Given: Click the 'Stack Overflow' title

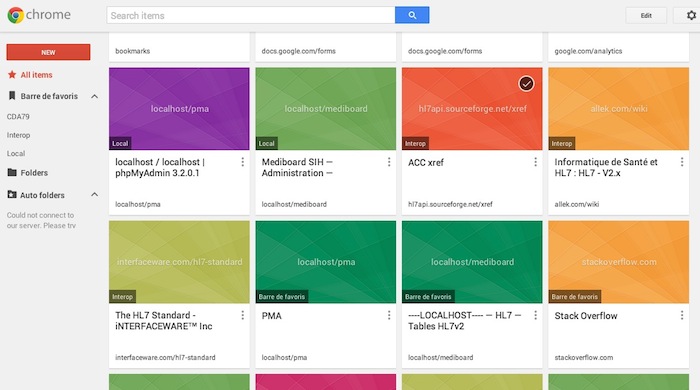Looking at the screenshot, I should [x=586, y=315].
